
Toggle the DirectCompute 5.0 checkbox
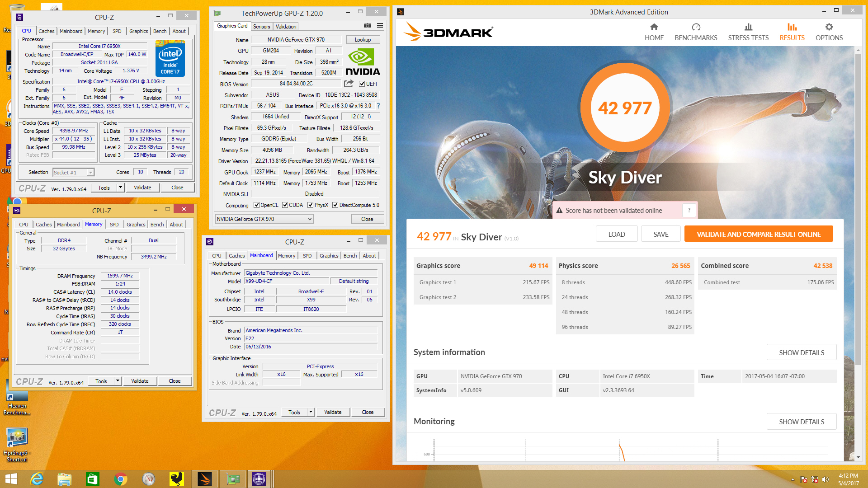click(x=335, y=205)
